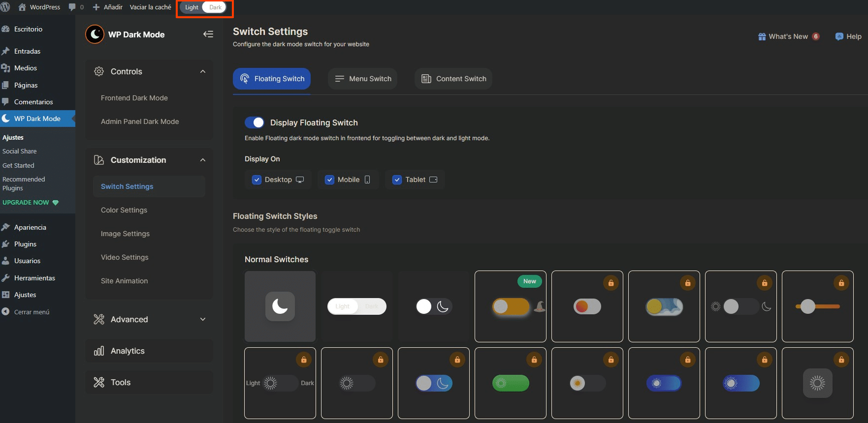Screen dimensions: 868x423
Task: Collapse sidebar using the menu-fold icon
Action: [208, 34]
